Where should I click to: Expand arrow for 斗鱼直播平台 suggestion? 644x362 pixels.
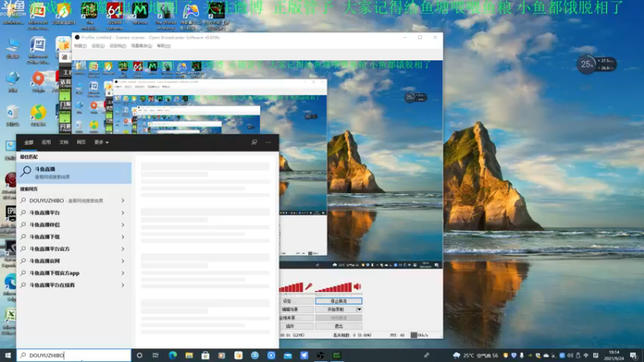[123, 212]
